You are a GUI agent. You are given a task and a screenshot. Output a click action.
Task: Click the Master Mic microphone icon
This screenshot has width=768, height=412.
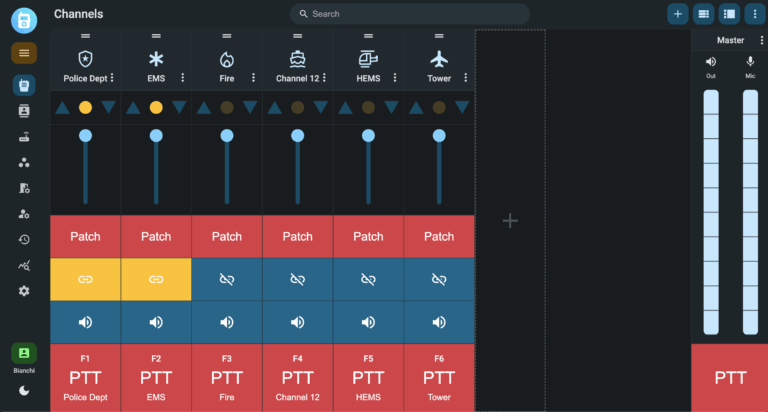pyautogui.click(x=750, y=62)
